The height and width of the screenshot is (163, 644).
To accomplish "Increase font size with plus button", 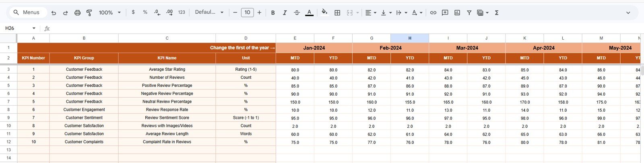I will click(x=259, y=12).
